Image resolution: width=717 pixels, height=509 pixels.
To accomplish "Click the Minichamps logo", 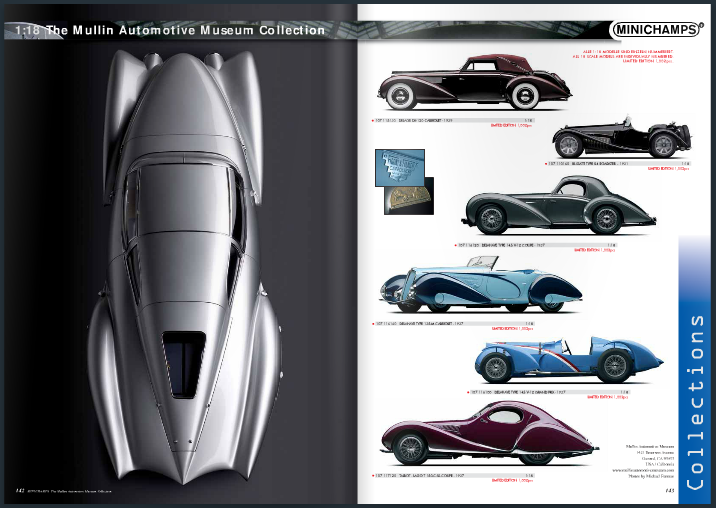I will [x=655, y=30].
